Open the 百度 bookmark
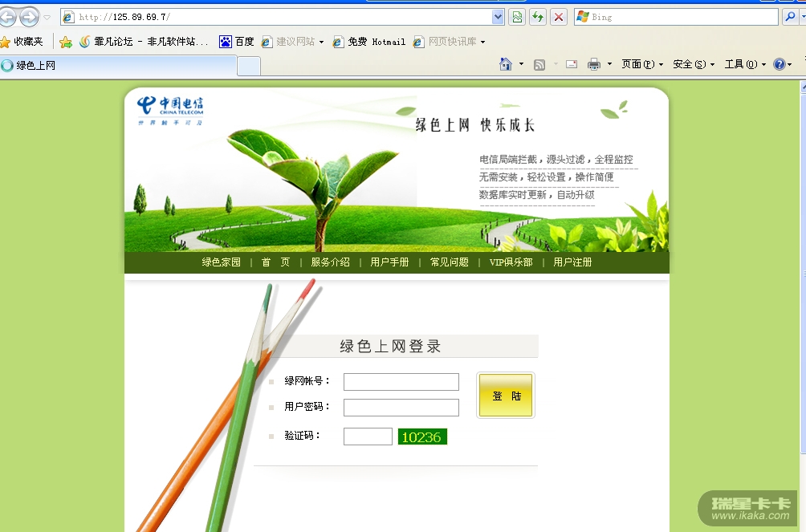This screenshot has width=806, height=532. coord(237,42)
